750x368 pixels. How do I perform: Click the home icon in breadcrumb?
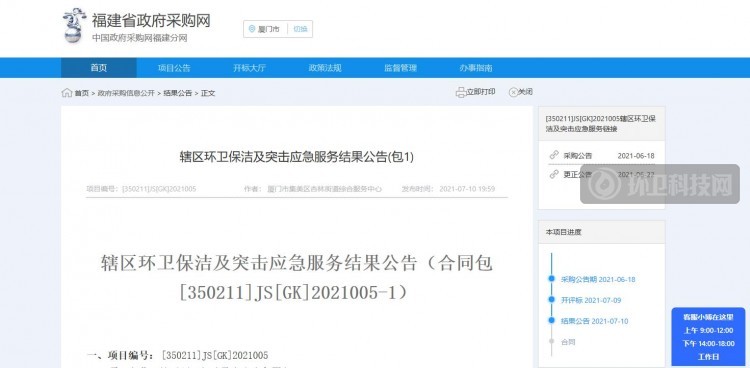point(66,93)
